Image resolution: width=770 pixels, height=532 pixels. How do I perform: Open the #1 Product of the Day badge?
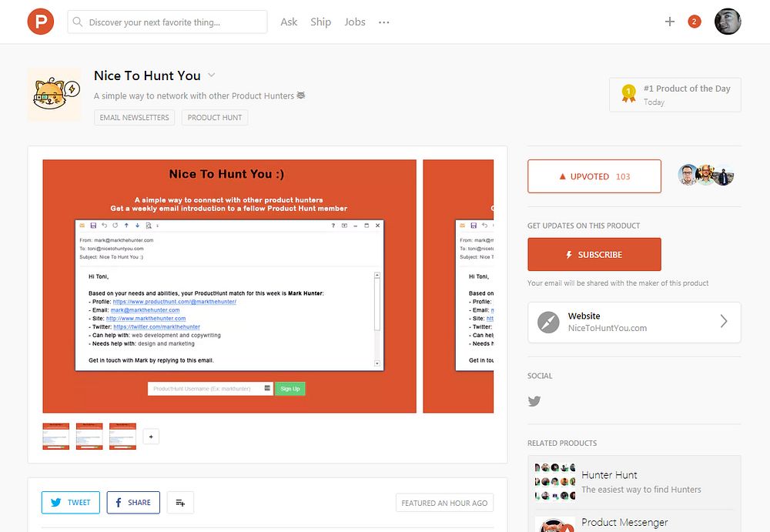tap(675, 95)
